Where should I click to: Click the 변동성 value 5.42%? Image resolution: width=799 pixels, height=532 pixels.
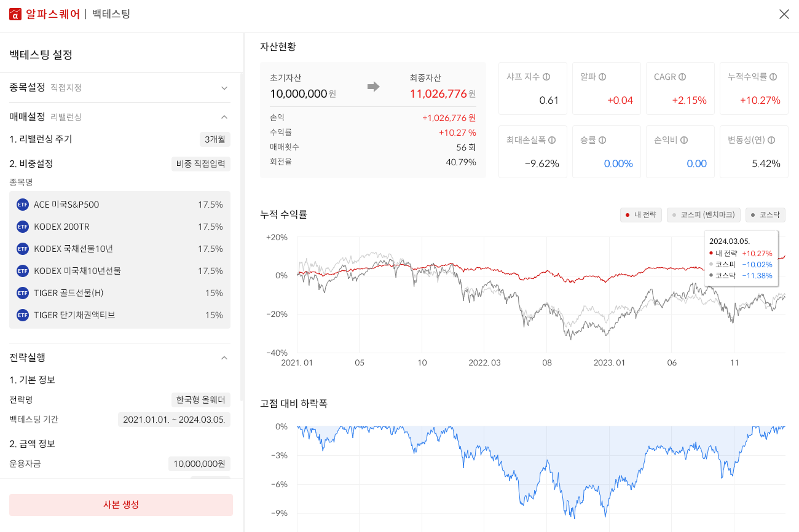pos(766,164)
